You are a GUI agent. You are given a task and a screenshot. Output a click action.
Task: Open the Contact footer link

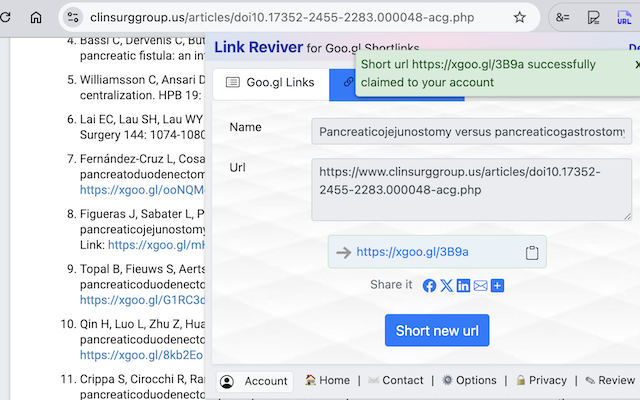396,380
